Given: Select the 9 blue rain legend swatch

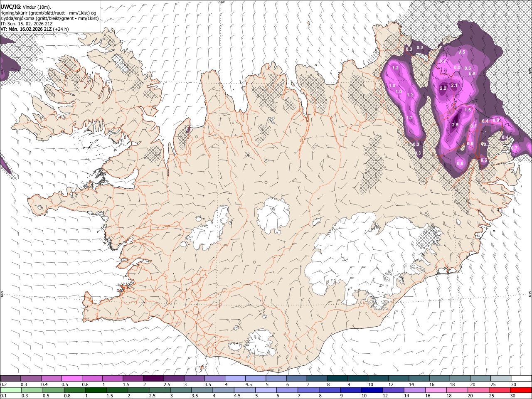Looking at the screenshot, I should pos(350,390).
